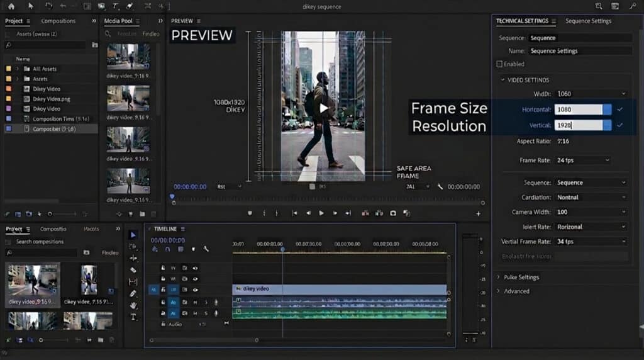The height and width of the screenshot is (360, 644).
Task: Select the Razor tool in timeline toolbox
Action: click(x=133, y=270)
